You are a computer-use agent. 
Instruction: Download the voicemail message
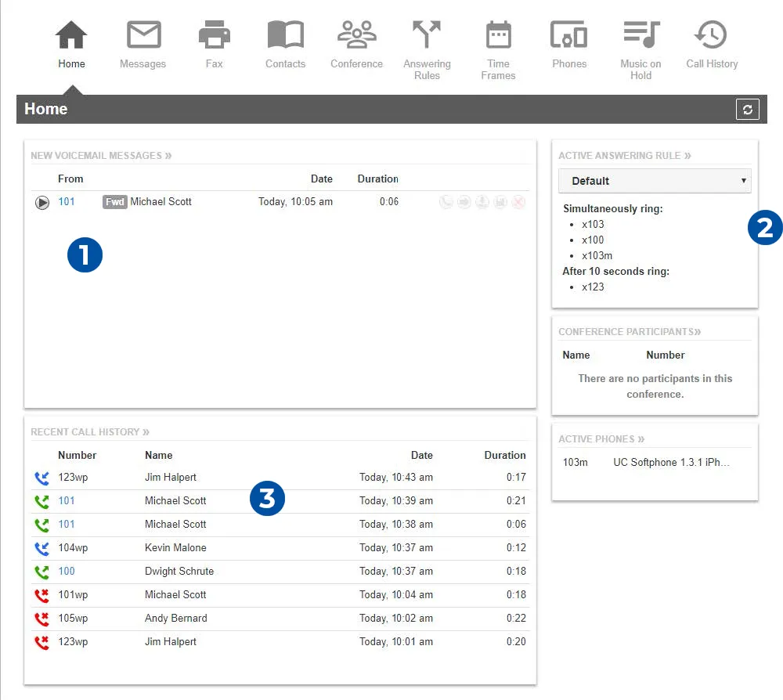click(482, 202)
